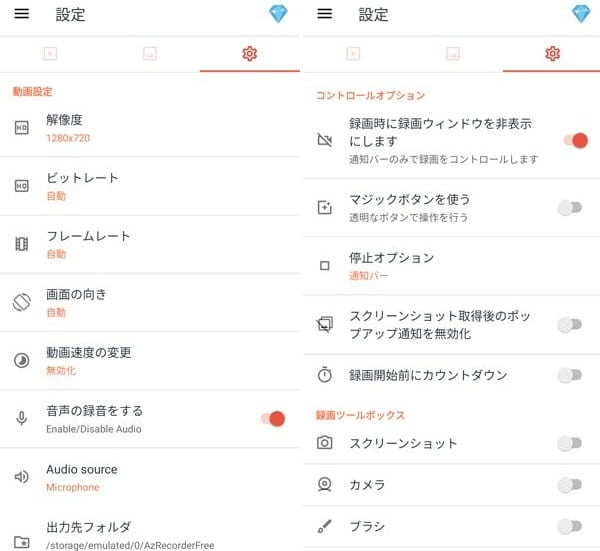Screen dimensions: 600x551
Task: Click 録画ツールボックス section header
Action: [x=360, y=415]
